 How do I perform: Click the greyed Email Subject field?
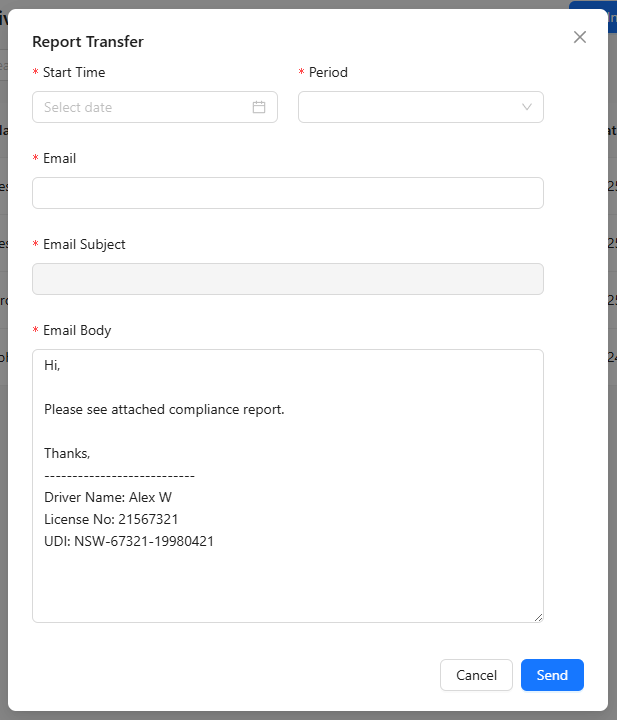coord(288,279)
